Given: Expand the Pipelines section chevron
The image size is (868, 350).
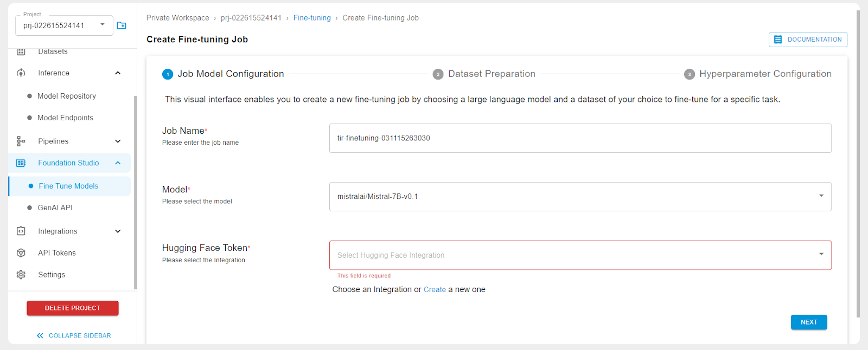Looking at the screenshot, I should (x=118, y=141).
